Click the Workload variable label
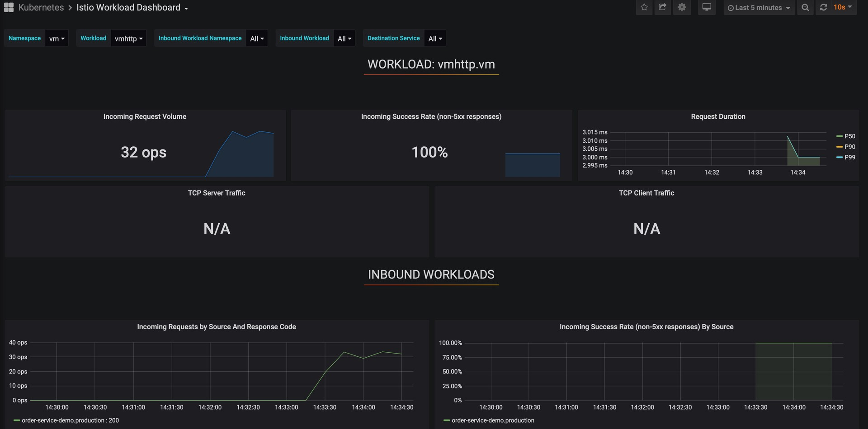868x429 pixels. (x=93, y=38)
